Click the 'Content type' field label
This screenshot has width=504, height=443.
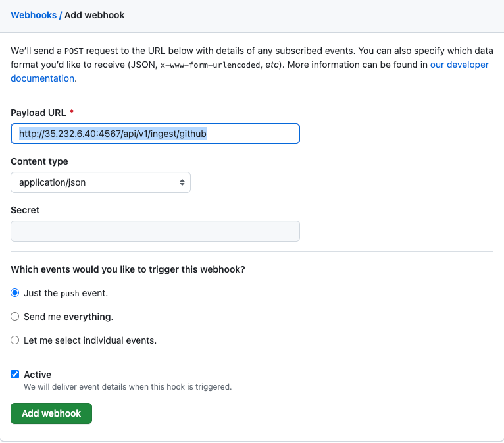pos(39,161)
